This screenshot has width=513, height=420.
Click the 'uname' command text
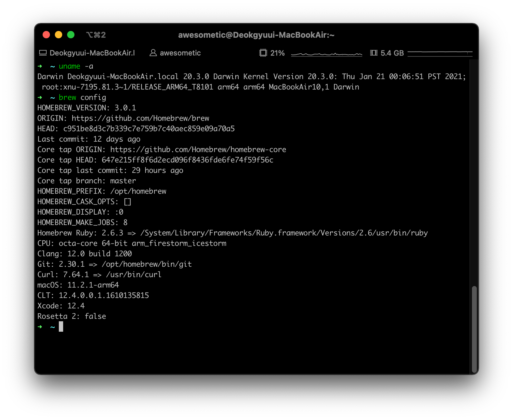point(70,66)
